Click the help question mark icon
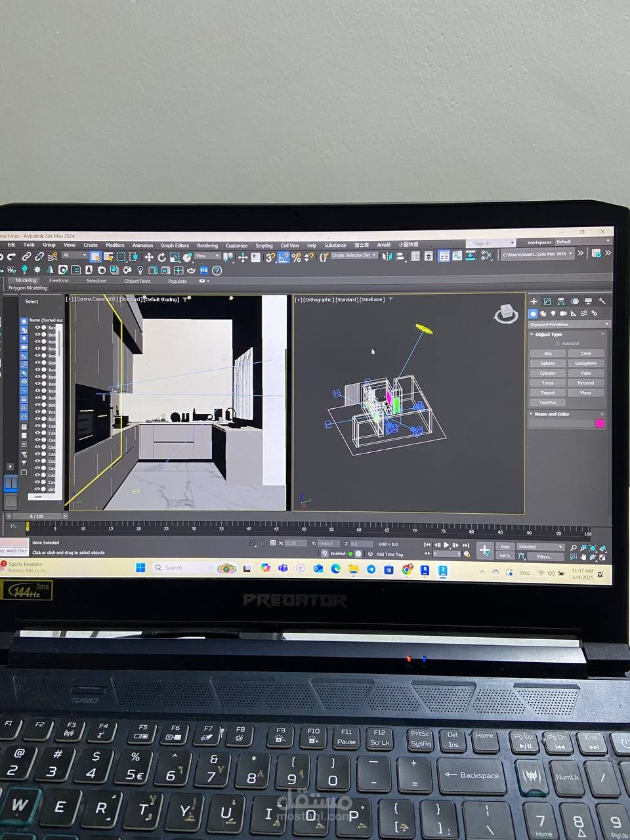The width and height of the screenshot is (630, 840). [217, 270]
